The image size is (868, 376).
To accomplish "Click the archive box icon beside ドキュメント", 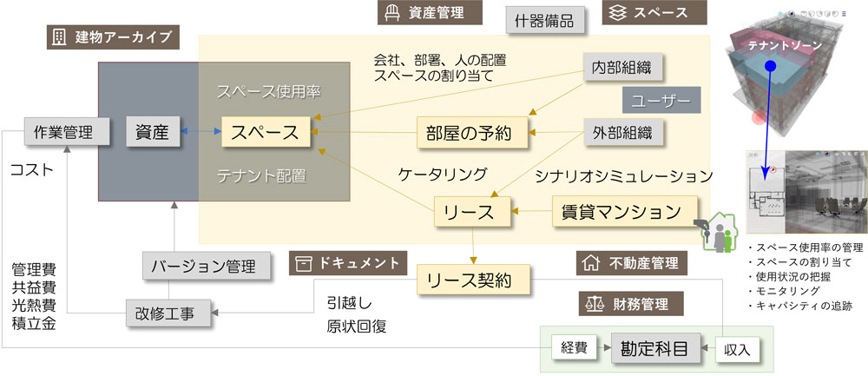I will (302, 264).
